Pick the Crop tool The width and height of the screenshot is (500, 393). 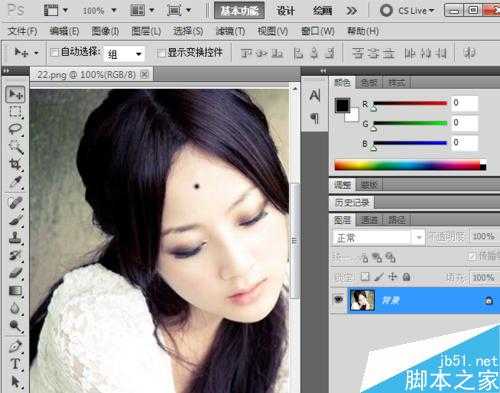[15, 164]
